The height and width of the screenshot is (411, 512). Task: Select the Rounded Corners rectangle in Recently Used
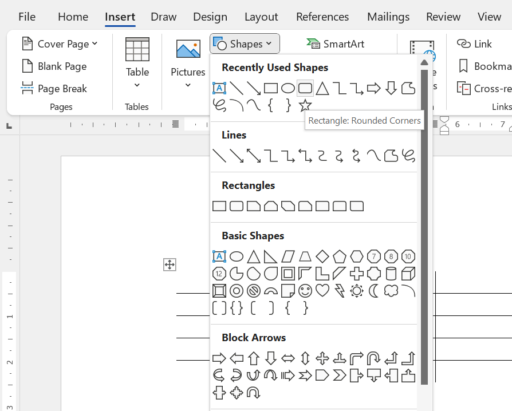[305, 88]
